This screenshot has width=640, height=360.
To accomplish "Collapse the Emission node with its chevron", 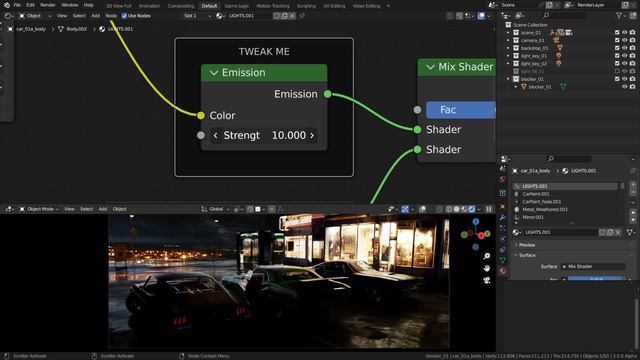I will [214, 73].
